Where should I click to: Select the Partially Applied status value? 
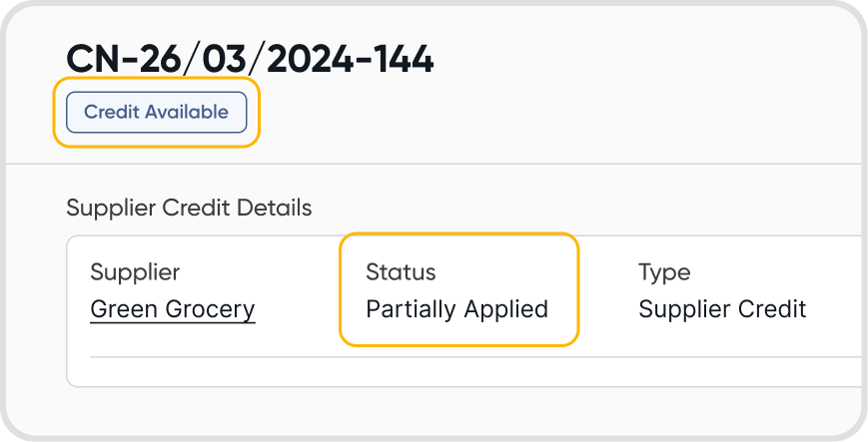coord(456,309)
